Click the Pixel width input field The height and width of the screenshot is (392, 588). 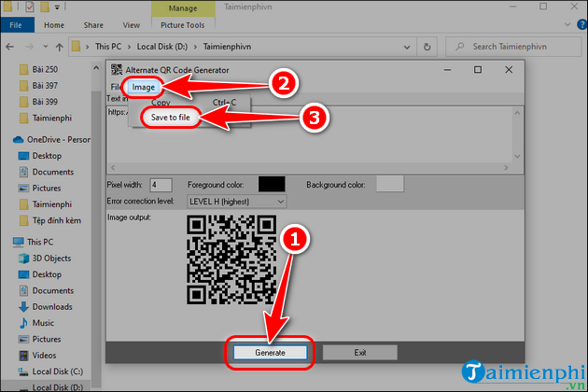[x=161, y=185]
